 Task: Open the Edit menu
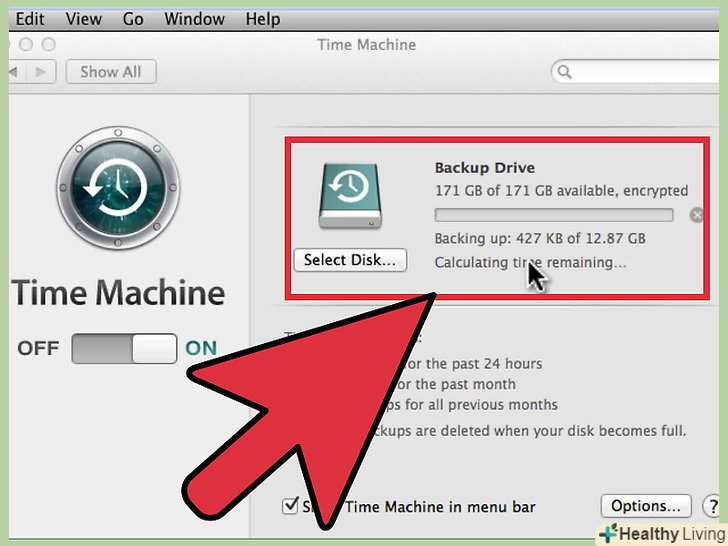pos(30,19)
